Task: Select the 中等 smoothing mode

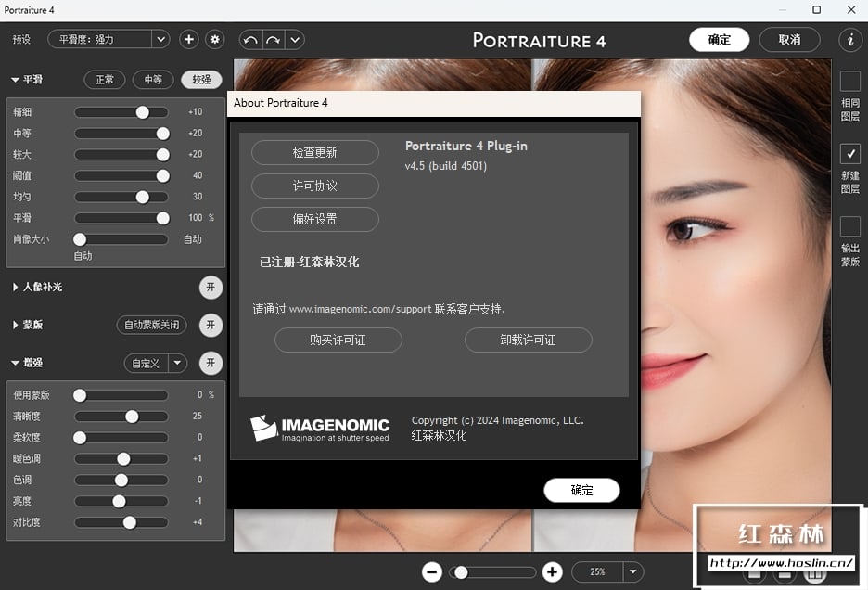Action: (153, 80)
